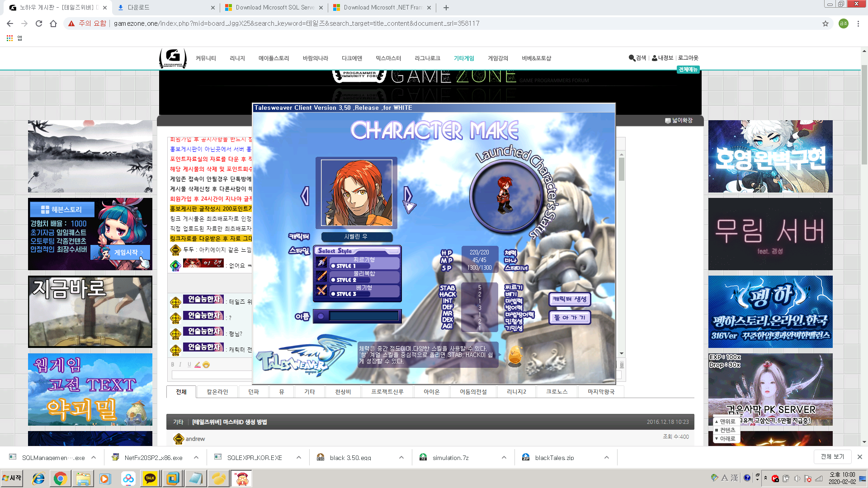Viewport: 868px width, 488px height.
Task: Open the andrew author profile
Action: click(195, 439)
